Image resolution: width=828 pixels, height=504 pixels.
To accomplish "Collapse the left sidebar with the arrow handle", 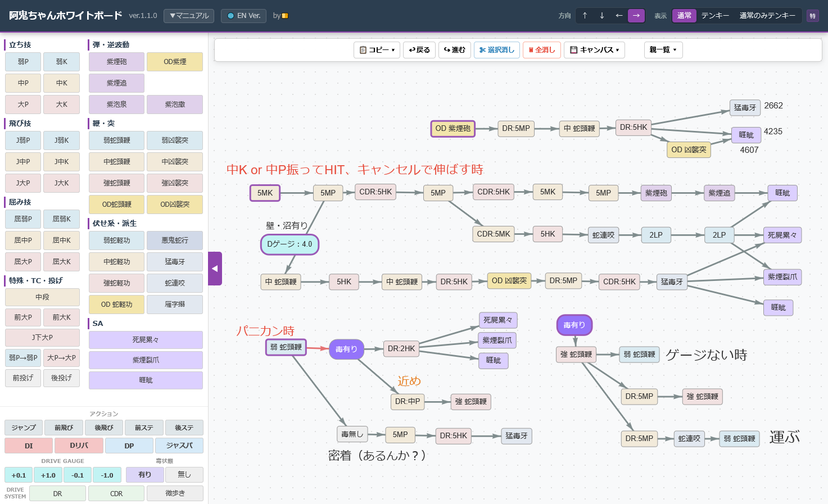I will [215, 269].
